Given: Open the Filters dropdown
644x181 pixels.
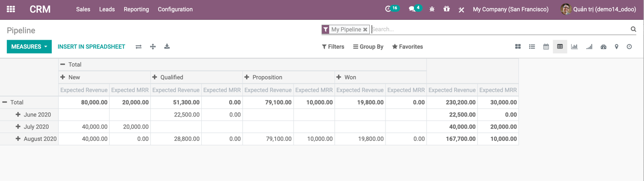Looking at the screenshot, I should click(333, 47).
